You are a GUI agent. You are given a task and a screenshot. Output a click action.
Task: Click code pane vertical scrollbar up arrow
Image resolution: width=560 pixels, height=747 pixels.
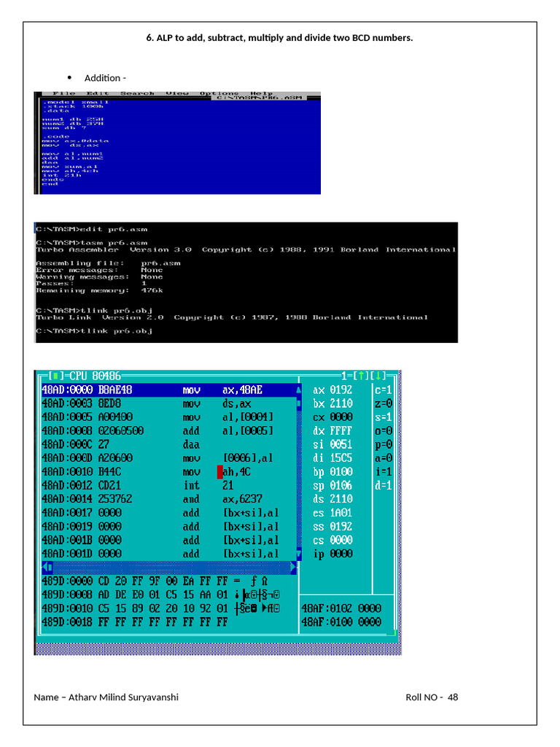tap(299, 390)
